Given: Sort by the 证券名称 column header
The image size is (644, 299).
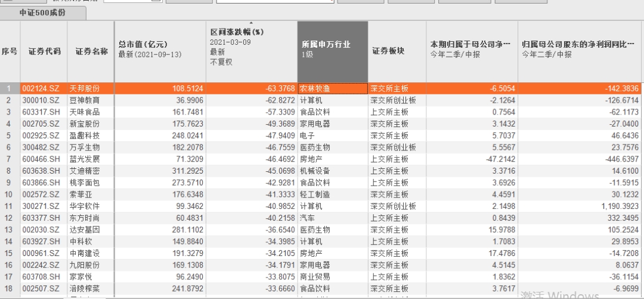Looking at the screenshot, I should click(91, 51).
